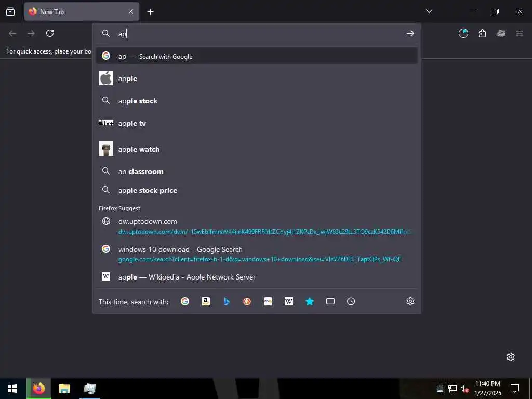Viewport: 532px width, 399px height.
Task: Select 'ap — Search with Google' result
Action: click(x=257, y=56)
